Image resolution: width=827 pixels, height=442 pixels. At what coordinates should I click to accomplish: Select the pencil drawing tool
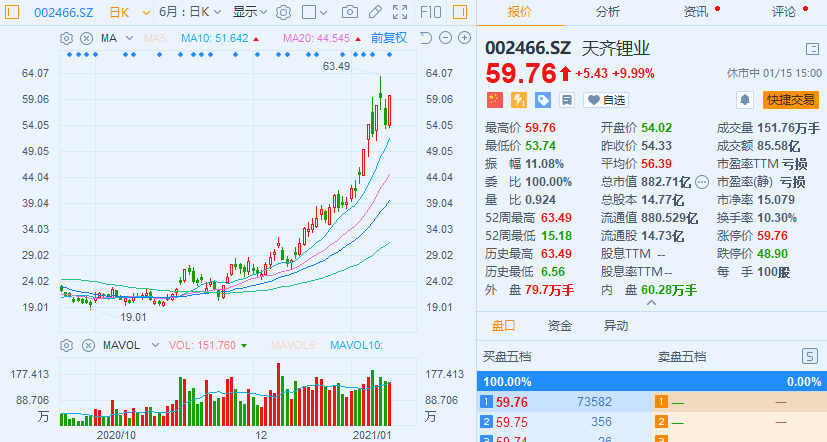375,12
